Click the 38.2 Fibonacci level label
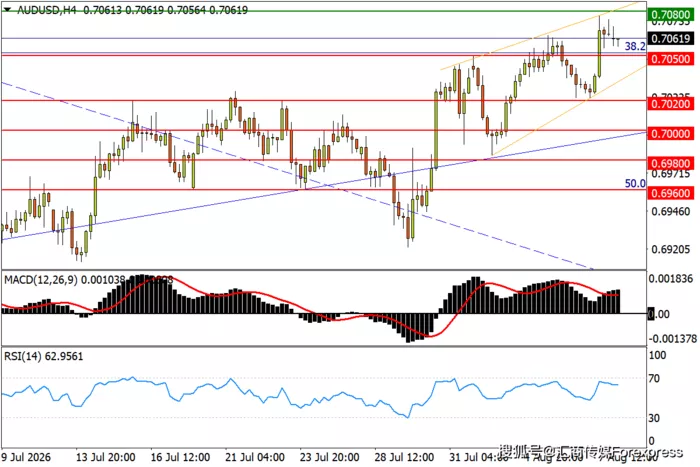 [635, 46]
